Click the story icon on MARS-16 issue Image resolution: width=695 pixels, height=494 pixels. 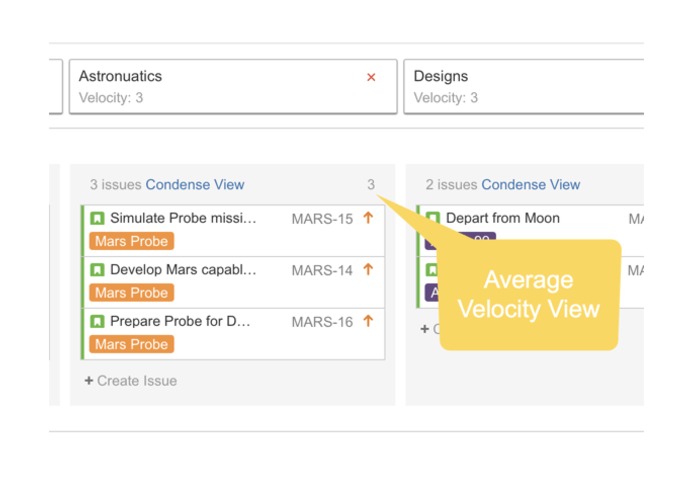tap(97, 322)
